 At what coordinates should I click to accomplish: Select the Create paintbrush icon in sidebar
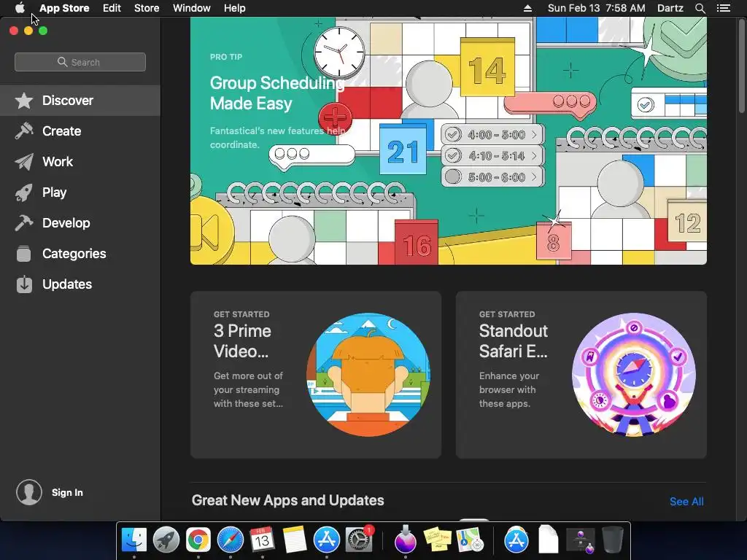click(24, 131)
